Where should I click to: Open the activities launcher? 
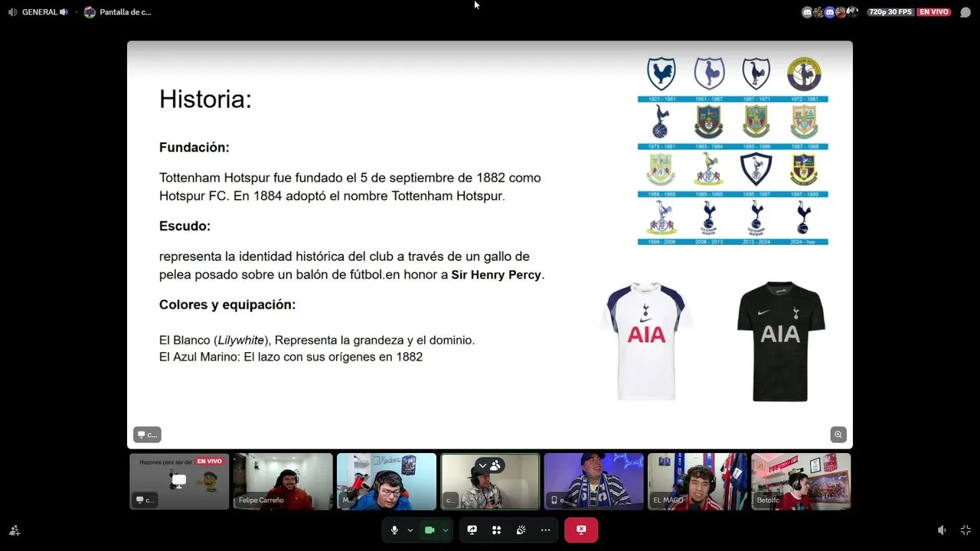(496, 530)
